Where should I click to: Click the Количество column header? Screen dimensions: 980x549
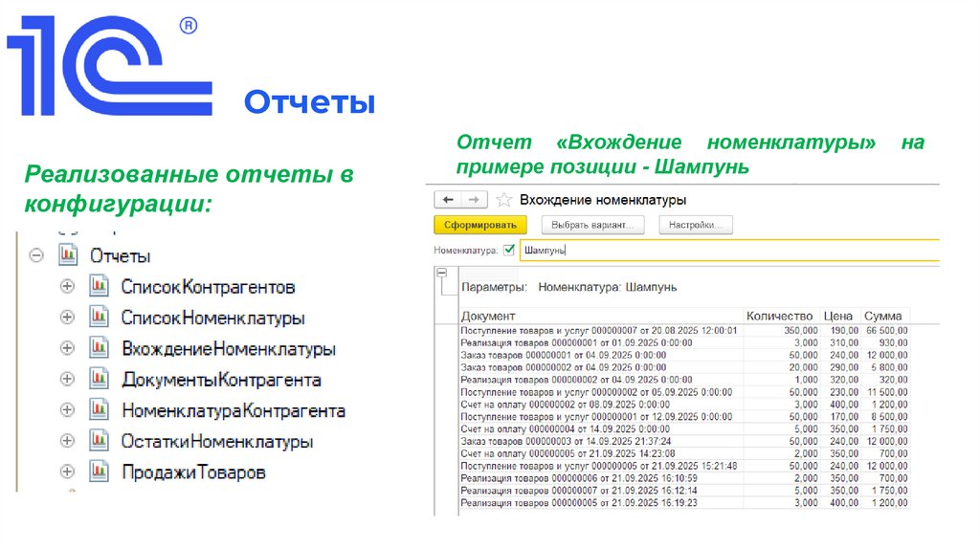click(779, 316)
